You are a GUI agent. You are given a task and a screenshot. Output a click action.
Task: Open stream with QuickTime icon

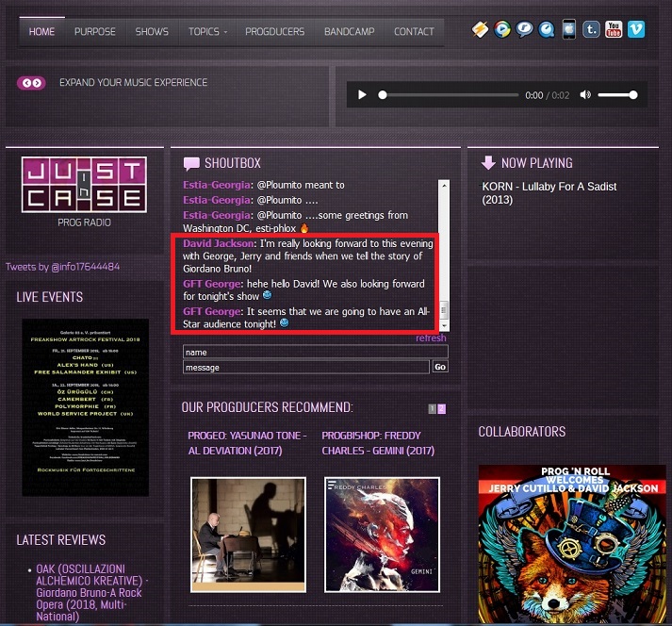click(547, 29)
